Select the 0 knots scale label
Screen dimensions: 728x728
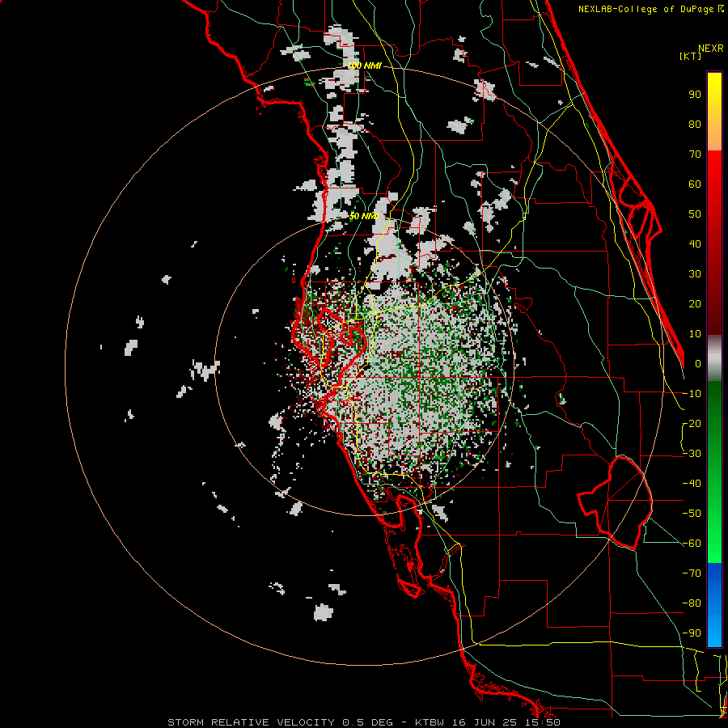tap(698, 364)
